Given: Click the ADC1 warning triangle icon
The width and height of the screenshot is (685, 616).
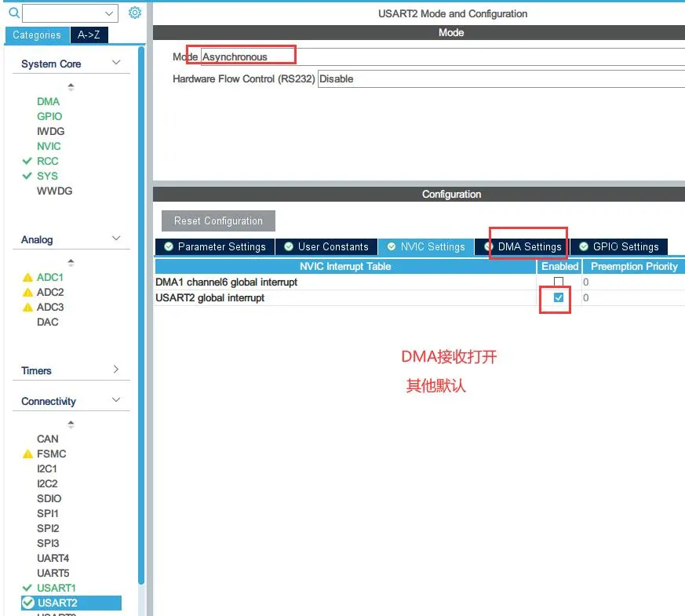Looking at the screenshot, I should click(x=27, y=278).
